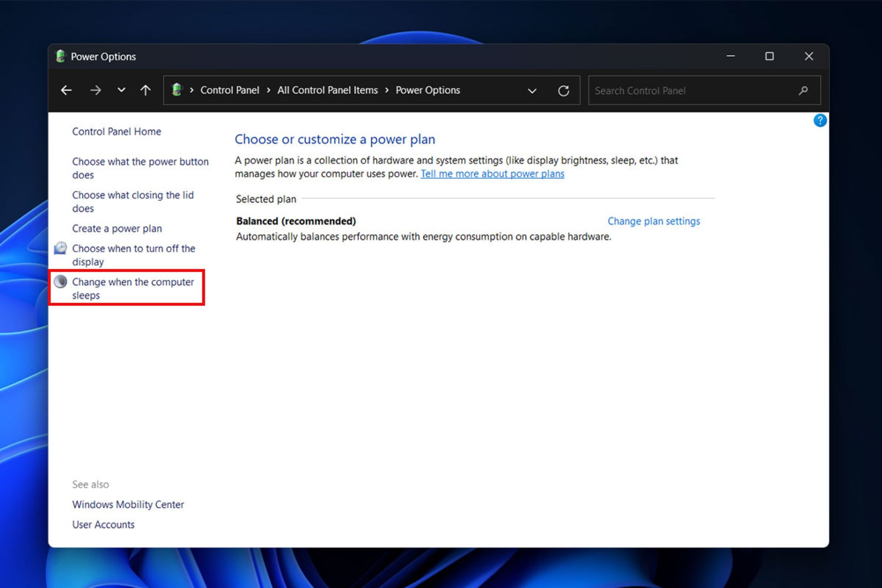Select Control Panel Home menu item
This screenshot has width=882, height=588.
pyautogui.click(x=116, y=131)
